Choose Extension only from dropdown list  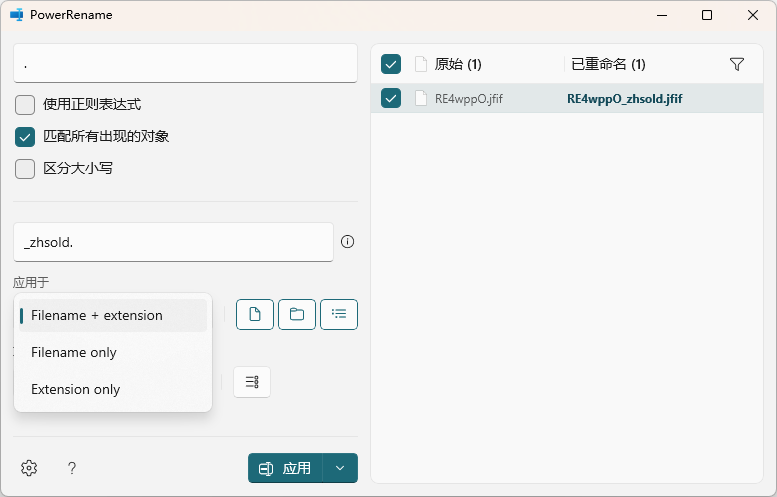[x=113, y=389]
